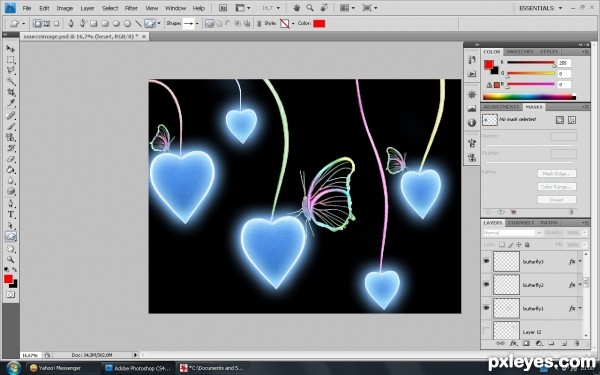
Task: Select the Magic Wand tool
Action: 10,82
